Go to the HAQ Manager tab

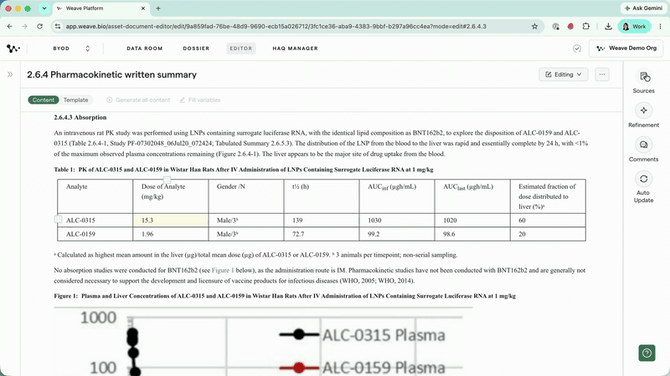pyautogui.click(x=295, y=48)
